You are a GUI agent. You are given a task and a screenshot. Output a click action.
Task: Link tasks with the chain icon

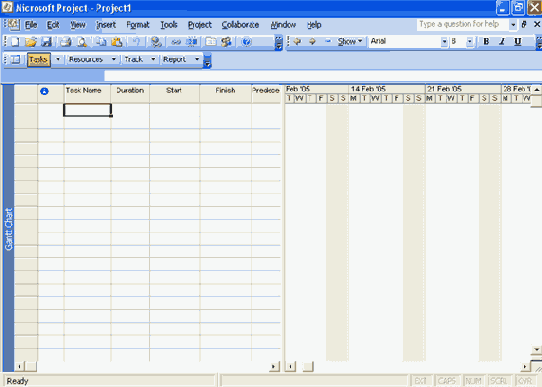(x=176, y=42)
